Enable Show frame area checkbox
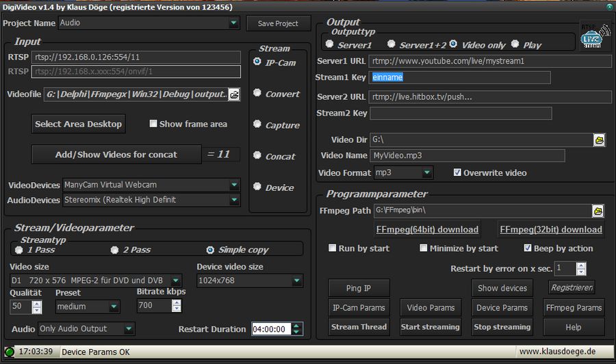Viewport: 616px width, 364px height. tap(153, 124)
